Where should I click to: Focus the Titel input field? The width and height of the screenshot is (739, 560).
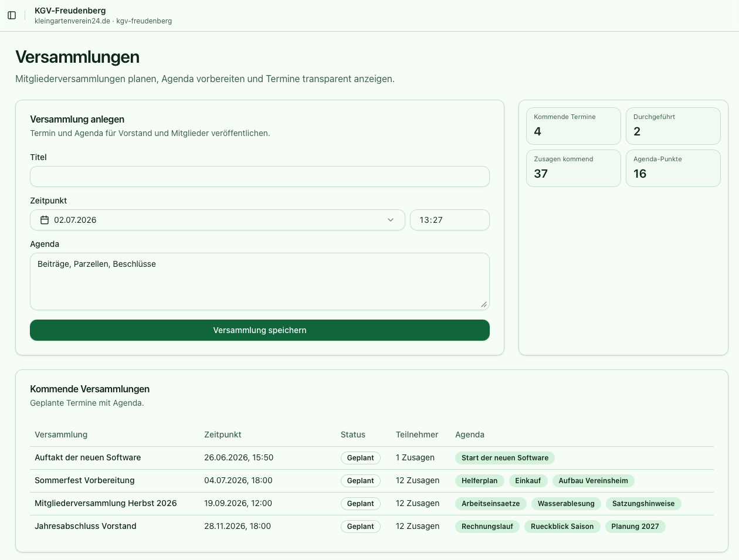260,177
